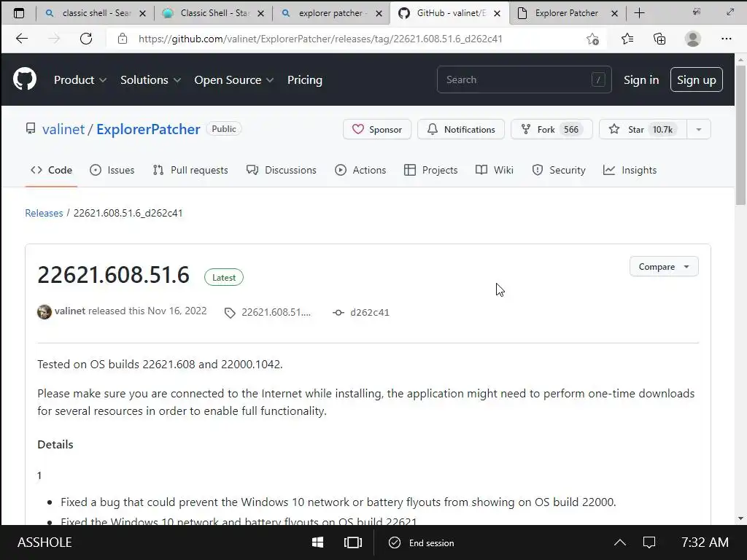The height and width of the screenshot is (560, 747).
Task: Switch to the Security tab
Action: [x=558, y=170]
